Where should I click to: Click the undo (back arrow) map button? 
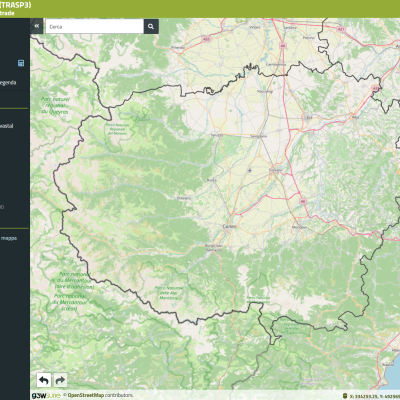click(44, 380)
